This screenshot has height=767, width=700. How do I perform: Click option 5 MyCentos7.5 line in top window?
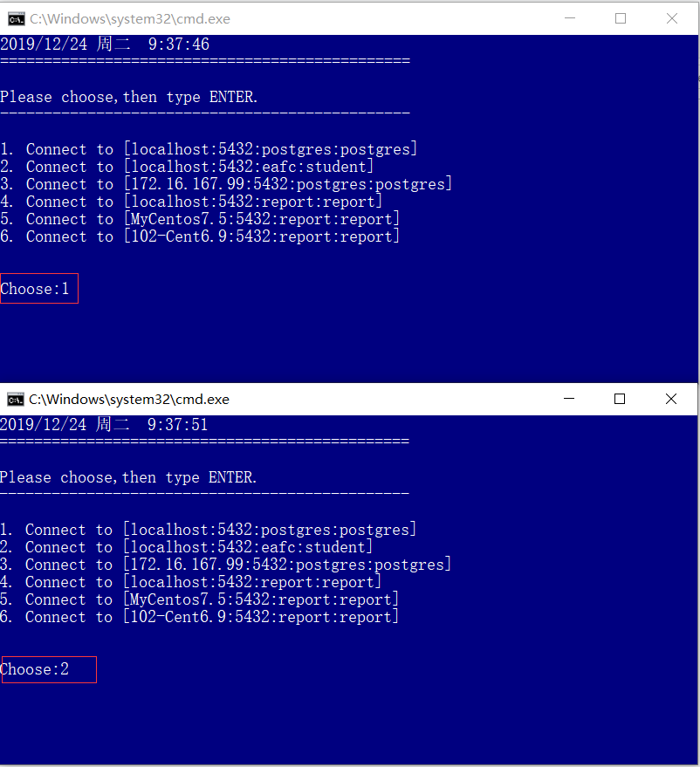coord(200,219)
